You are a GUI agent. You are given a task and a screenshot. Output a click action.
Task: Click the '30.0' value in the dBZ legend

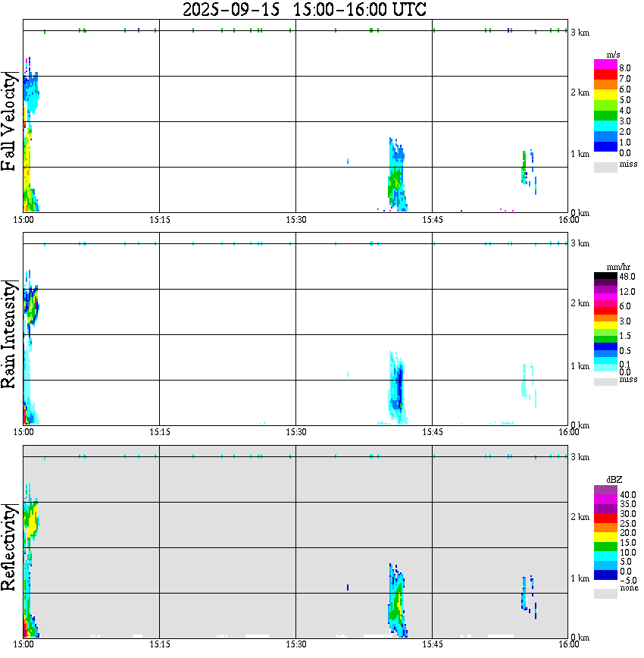pos(628,514)
